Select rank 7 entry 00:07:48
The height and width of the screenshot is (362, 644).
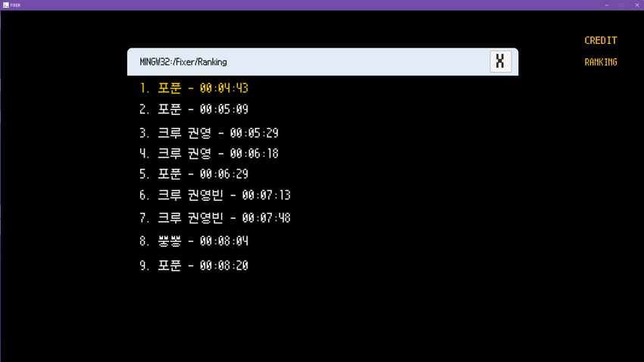pyautogui.click(x=215, y=218)
